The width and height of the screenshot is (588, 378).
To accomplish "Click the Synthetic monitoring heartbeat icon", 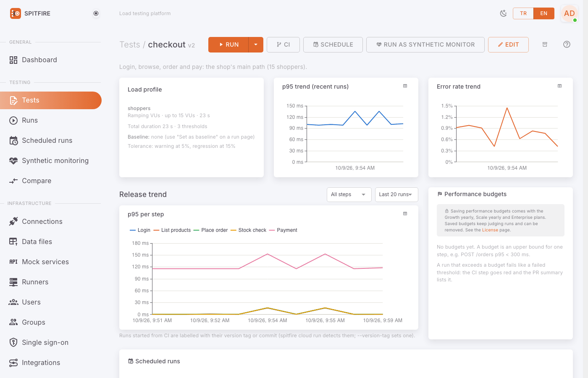I will (13, 161).
